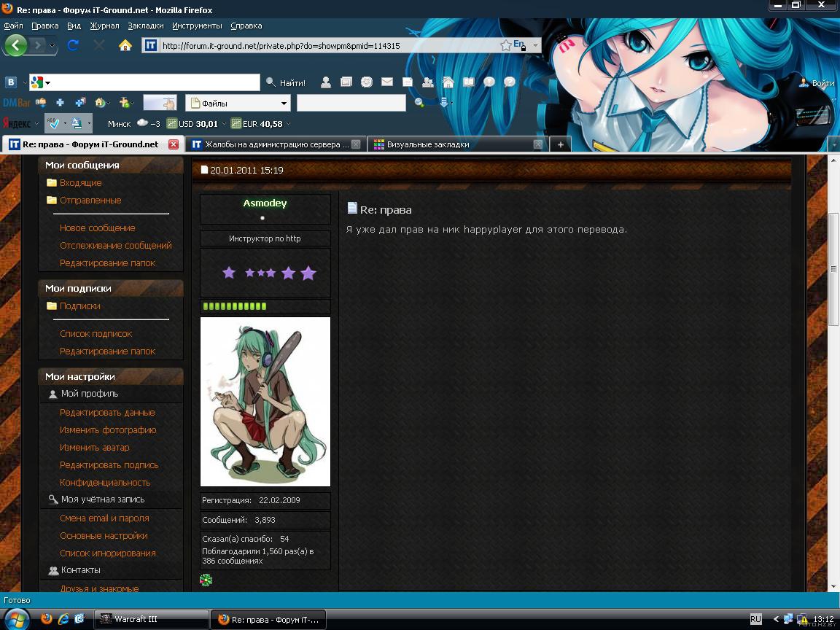Open the Google search engine selector dropdown
Image resolution: width=840 pixels, height=630 pixels.
coord(47,82)
